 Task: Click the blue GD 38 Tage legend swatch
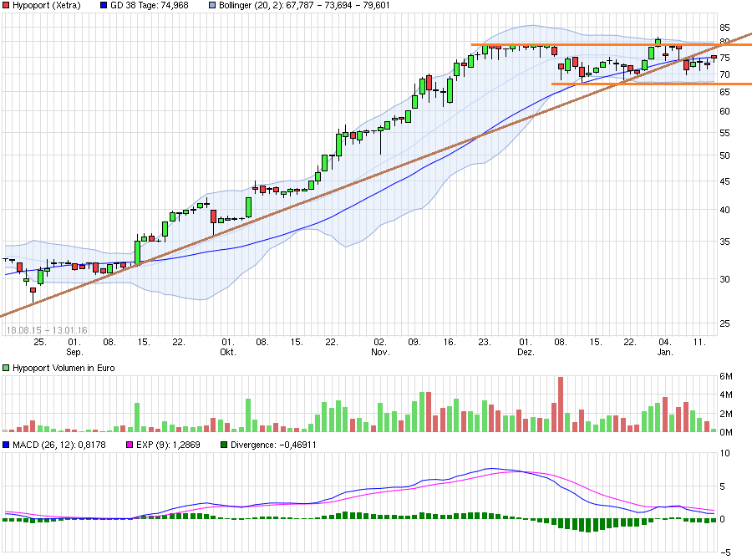click(104, 5)
